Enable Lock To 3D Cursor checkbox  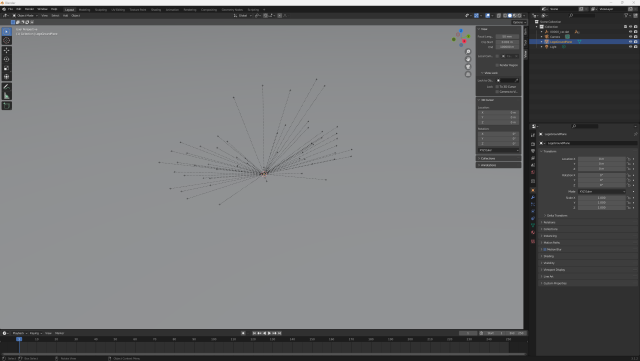click(x=497, y=87)
